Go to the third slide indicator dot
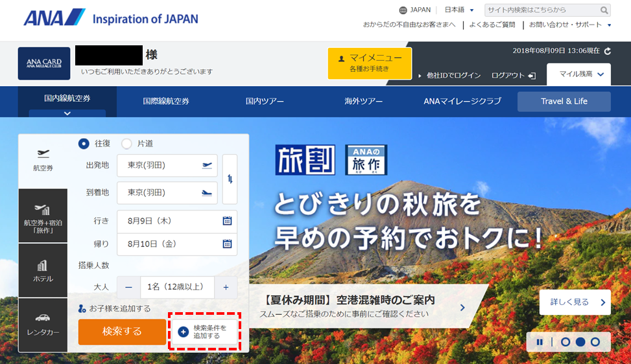This screenshot has height=364, width=631. tap(595, 342)
